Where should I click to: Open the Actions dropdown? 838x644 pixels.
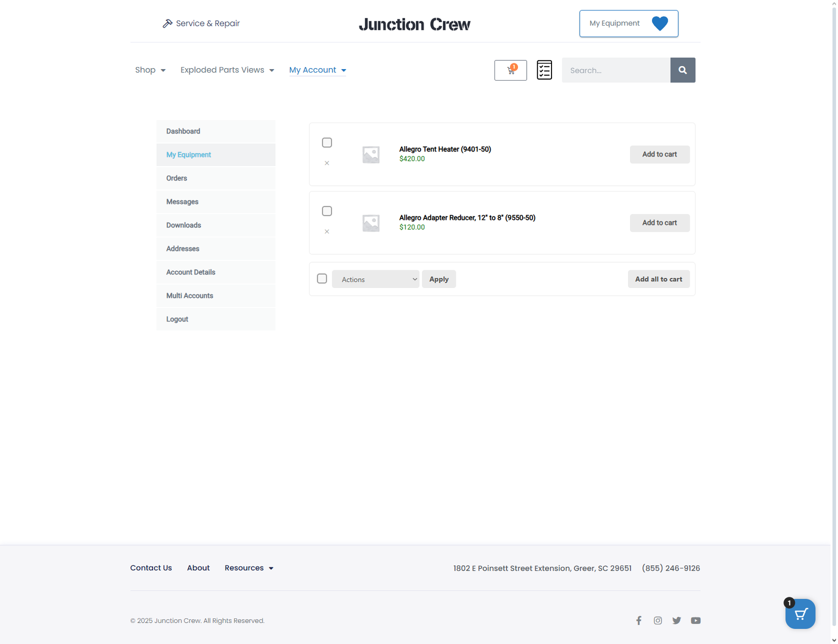tap(376, 279)
